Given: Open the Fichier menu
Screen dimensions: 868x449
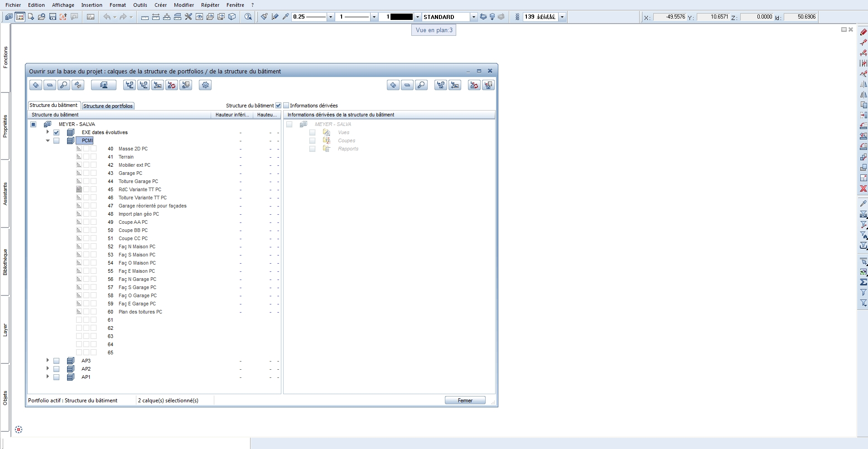Looking at the screenshot, I should pyautogui.click(x=13, y=5).
